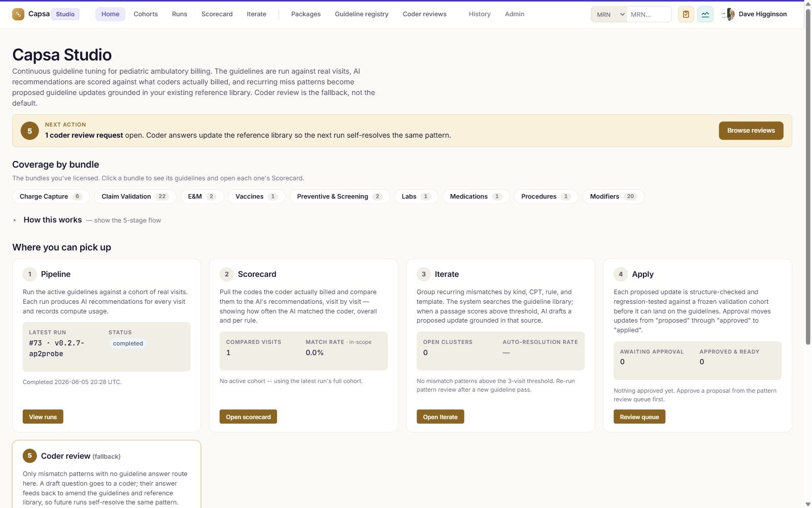Screen dimensions: 812x508
Task: Open the clipboard icon in header
Action: [686, 14]
